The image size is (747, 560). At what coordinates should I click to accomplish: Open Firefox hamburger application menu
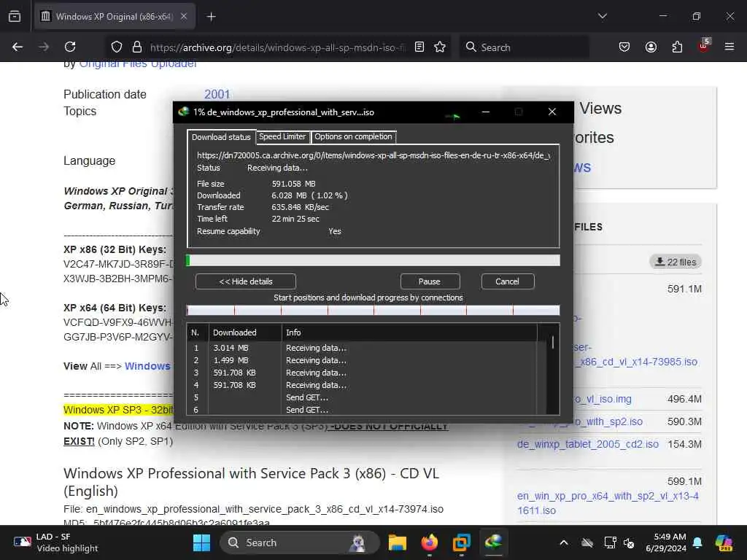[x=729, y=47]
